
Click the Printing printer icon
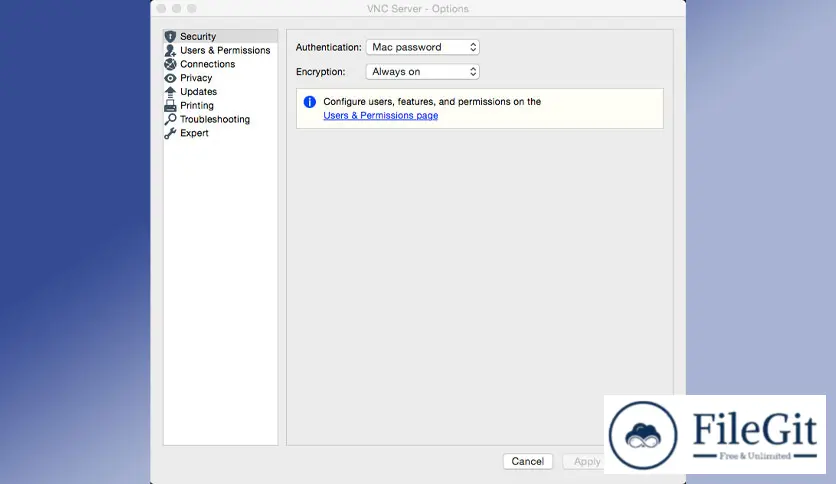170,106
